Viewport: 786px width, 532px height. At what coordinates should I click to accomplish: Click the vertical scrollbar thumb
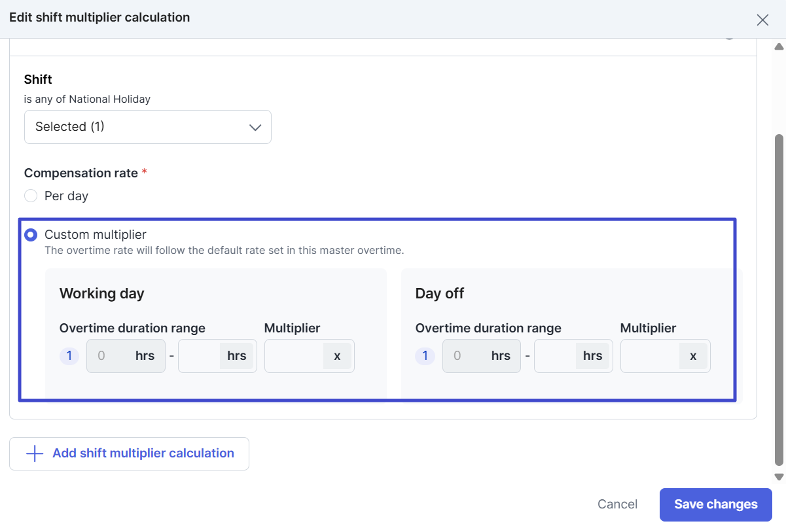pyautogui.click(x=779, y=298)
